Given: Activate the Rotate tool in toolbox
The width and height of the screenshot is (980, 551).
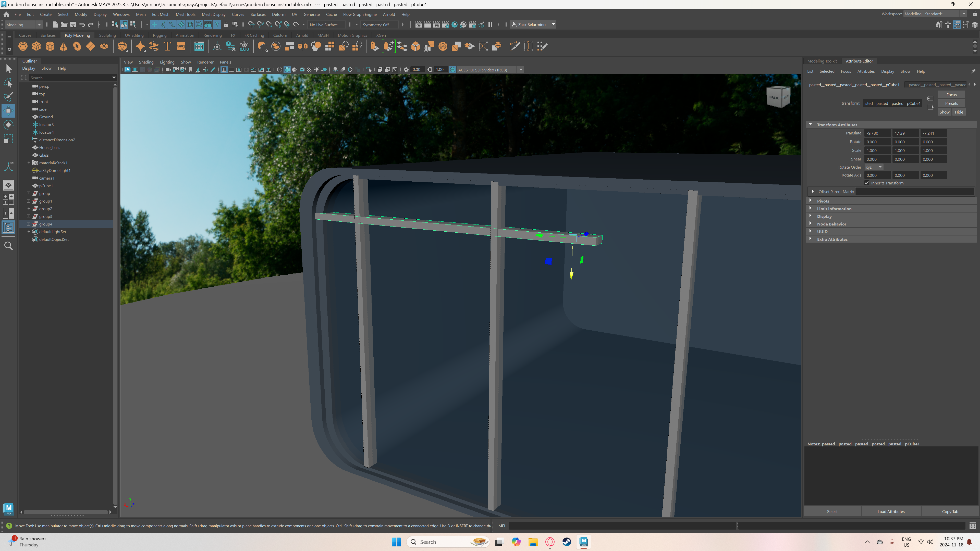Looking at the screenshot, I should (8, 125).
